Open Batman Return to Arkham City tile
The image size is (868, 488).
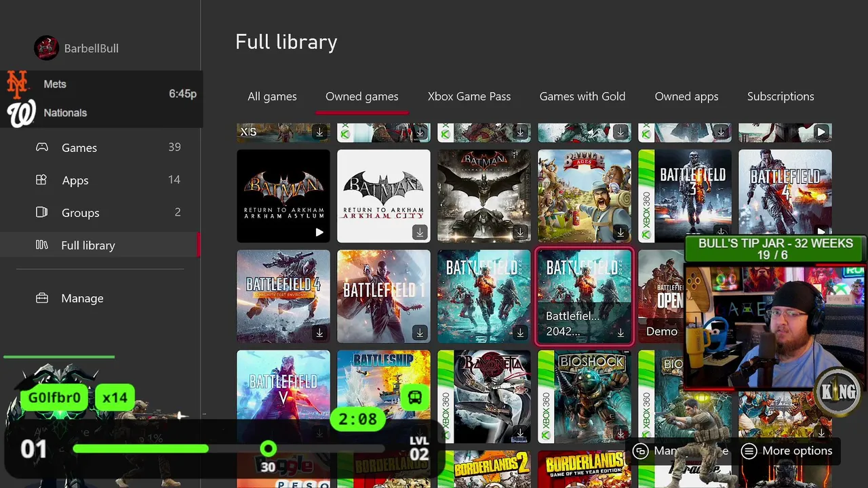click(384, 196)
